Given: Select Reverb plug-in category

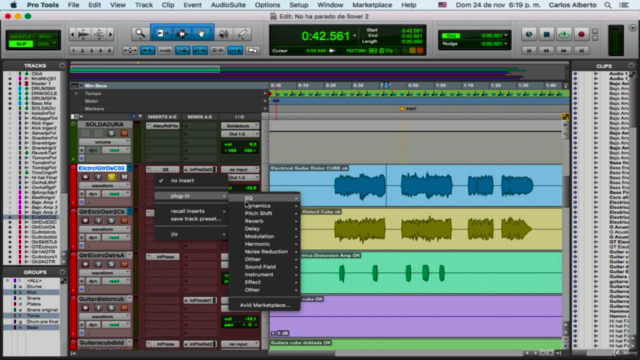Looking at the screenshot, I should pyautogui.click(x=264, y=221).
